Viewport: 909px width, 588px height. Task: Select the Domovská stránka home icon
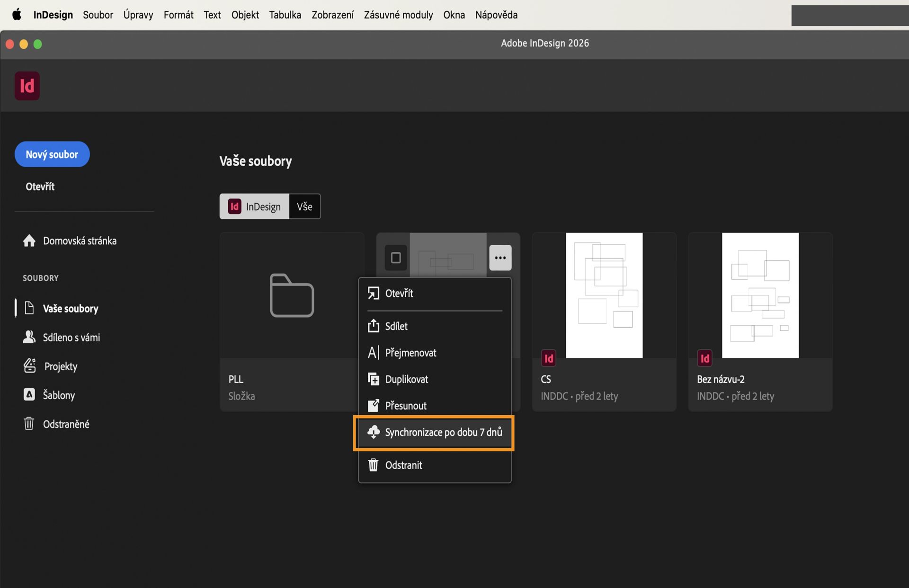click(x=29, y=241)
